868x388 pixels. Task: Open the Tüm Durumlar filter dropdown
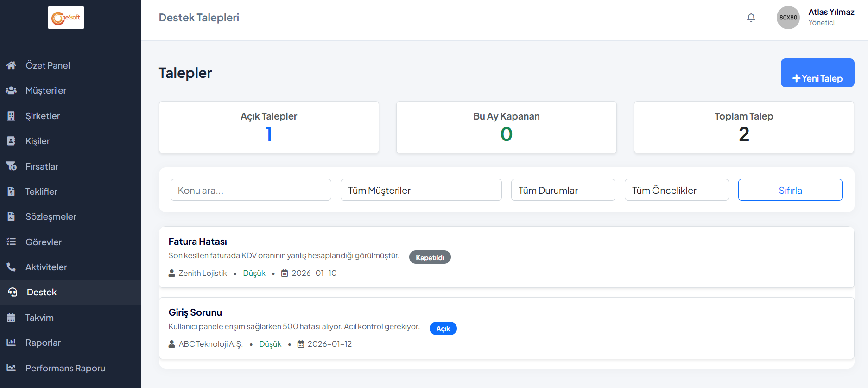coord(563,190)
